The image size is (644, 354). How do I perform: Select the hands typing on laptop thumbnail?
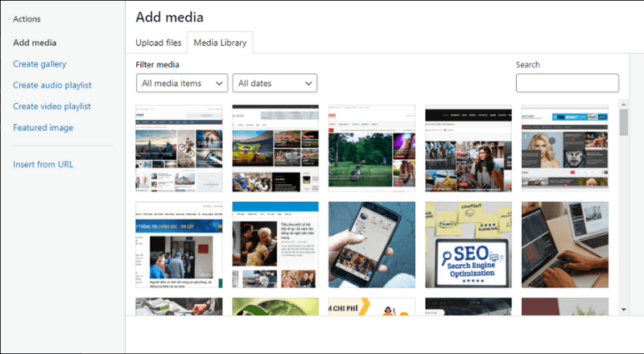(x=565, y=245)
